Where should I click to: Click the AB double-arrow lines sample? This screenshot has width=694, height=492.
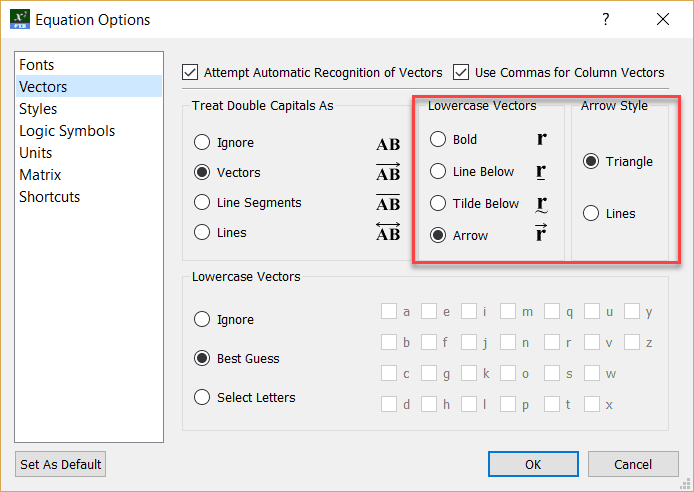click(x=388, y=232)
